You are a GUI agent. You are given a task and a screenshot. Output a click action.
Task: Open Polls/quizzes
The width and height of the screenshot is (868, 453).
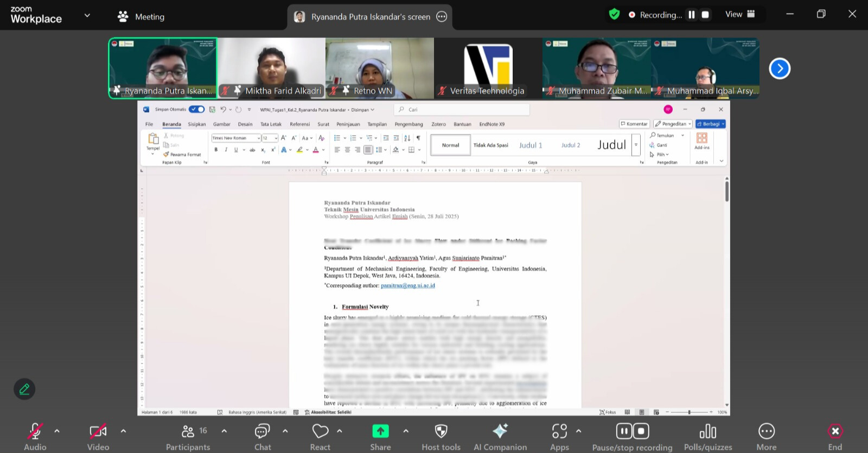[x=707, y=432]
